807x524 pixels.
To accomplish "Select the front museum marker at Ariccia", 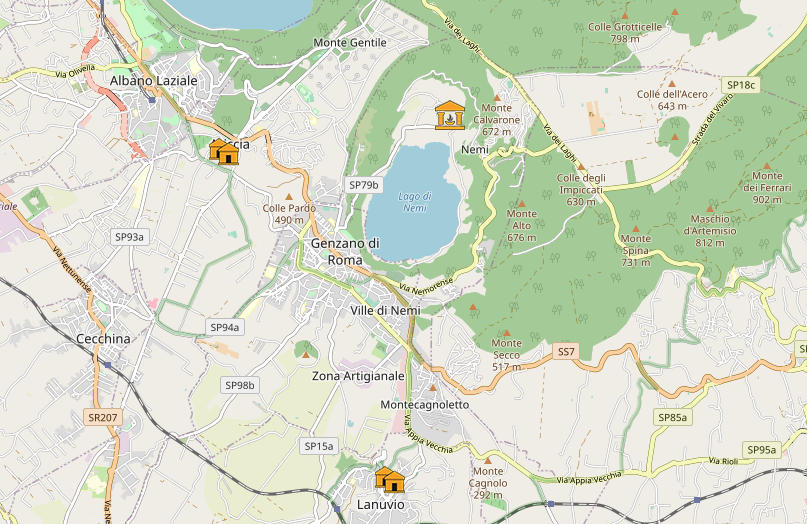I will pos(228,154).
